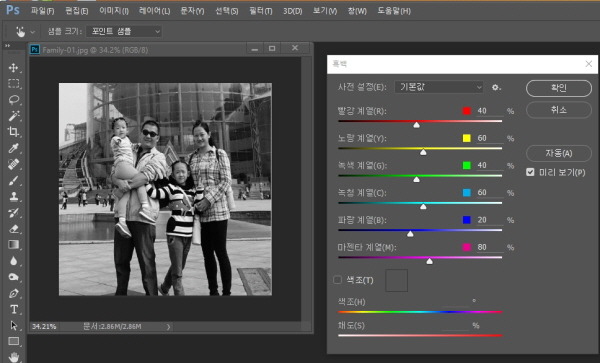Screen dimensions: 600x363
Task: Select the Clone Stamp tool
Action: coord(13,196)
